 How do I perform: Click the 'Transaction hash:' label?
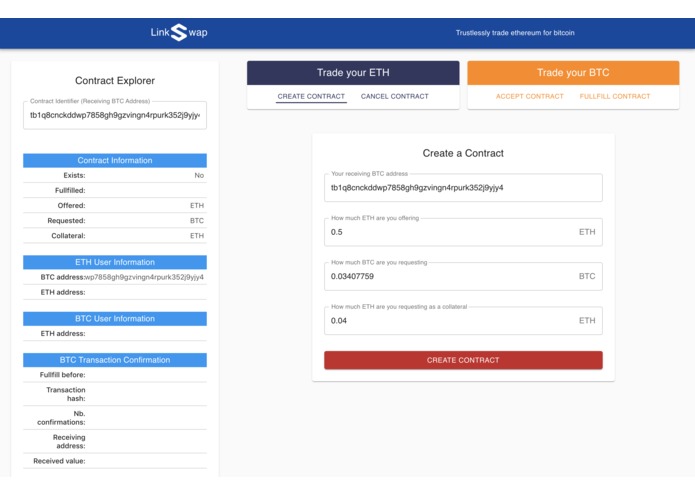pyautogui.click(x=66, y=394)
